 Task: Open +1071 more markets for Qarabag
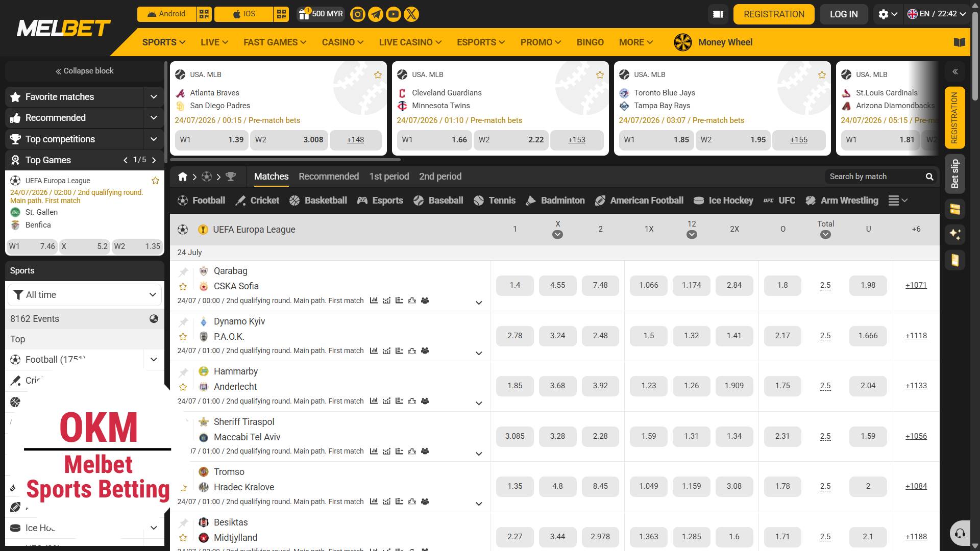pos(916,285)
